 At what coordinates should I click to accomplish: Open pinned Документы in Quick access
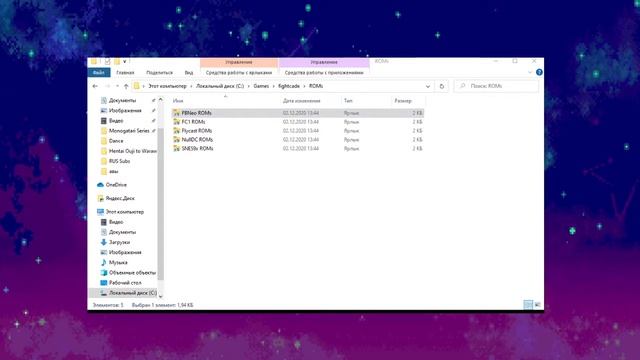(122, 100)
